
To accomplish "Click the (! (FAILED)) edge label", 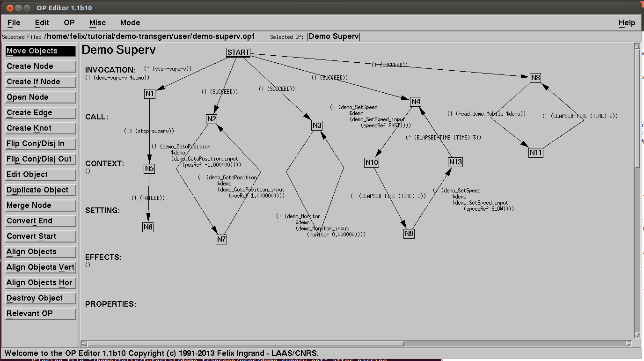I will 148,198.
